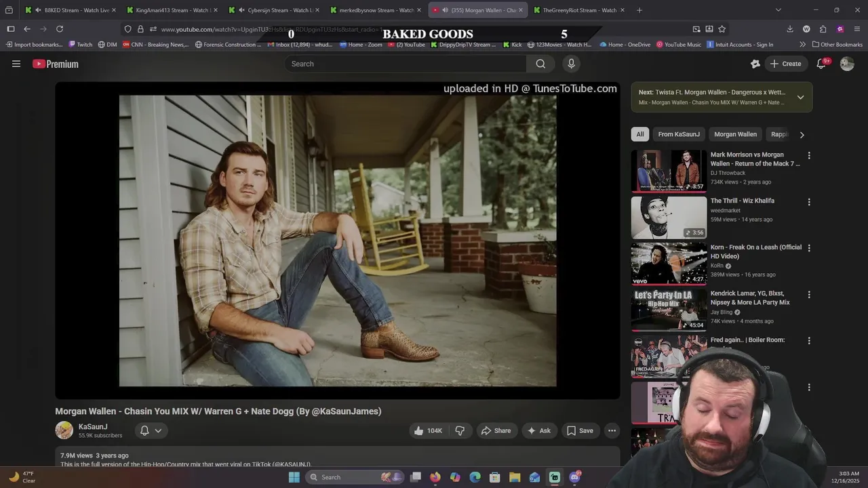Screen dimensions: 868x488
Task: Open the YouTube guide hamburger menu
Action: click(x=16, y=64)
